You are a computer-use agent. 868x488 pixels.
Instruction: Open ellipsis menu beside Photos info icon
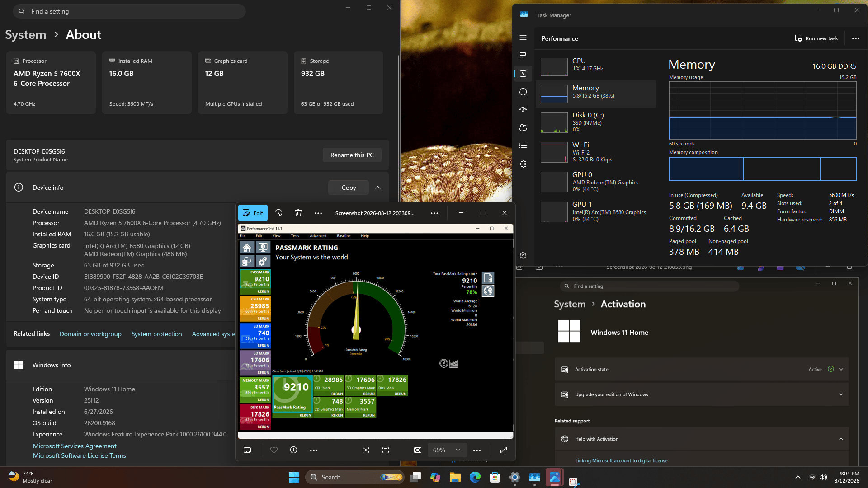tap(314, 450)
